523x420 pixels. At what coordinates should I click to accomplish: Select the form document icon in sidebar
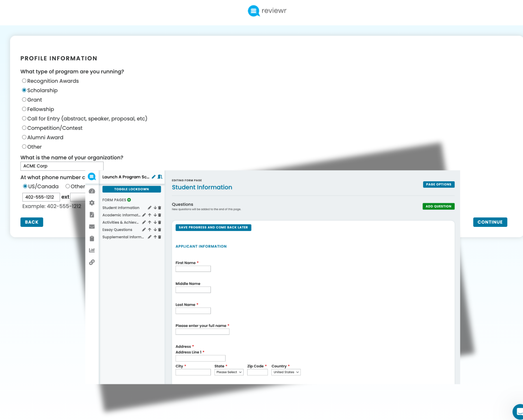click(92, 215)
